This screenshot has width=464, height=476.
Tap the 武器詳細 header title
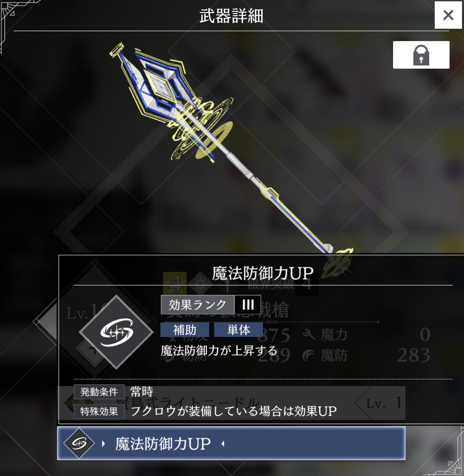pyautogui.click(x=231, y=15)
